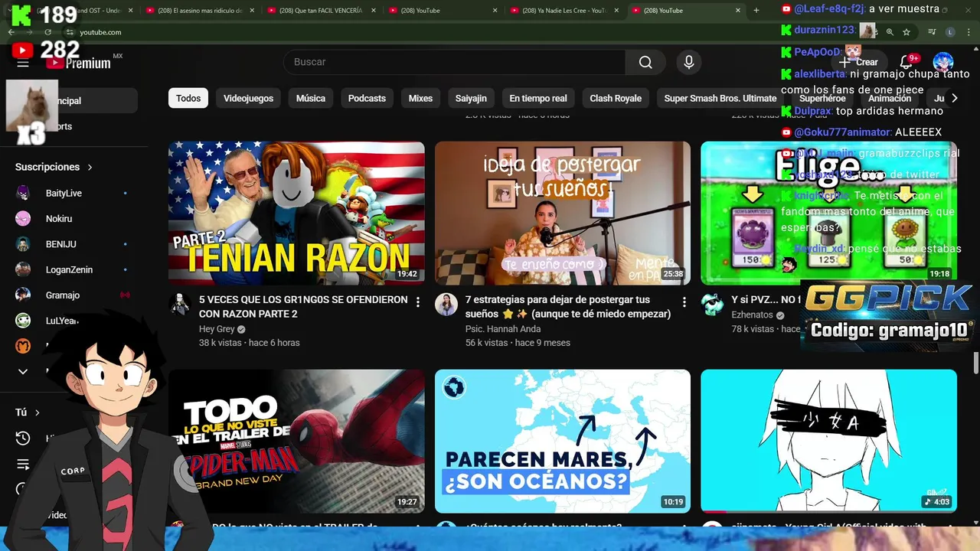Open the Young Girl A music video thumbnail
980x551 pixels.
coord(828,442)
